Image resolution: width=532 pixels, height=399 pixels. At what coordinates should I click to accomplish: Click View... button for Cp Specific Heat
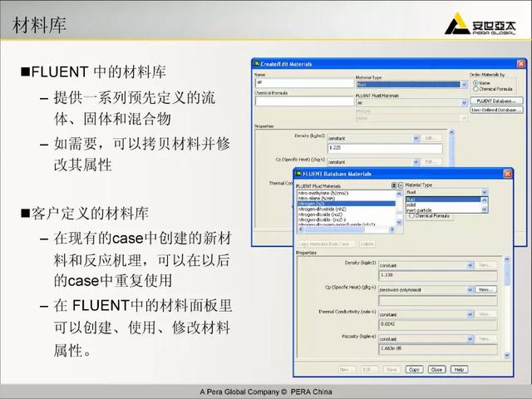(x=485, y=289)
